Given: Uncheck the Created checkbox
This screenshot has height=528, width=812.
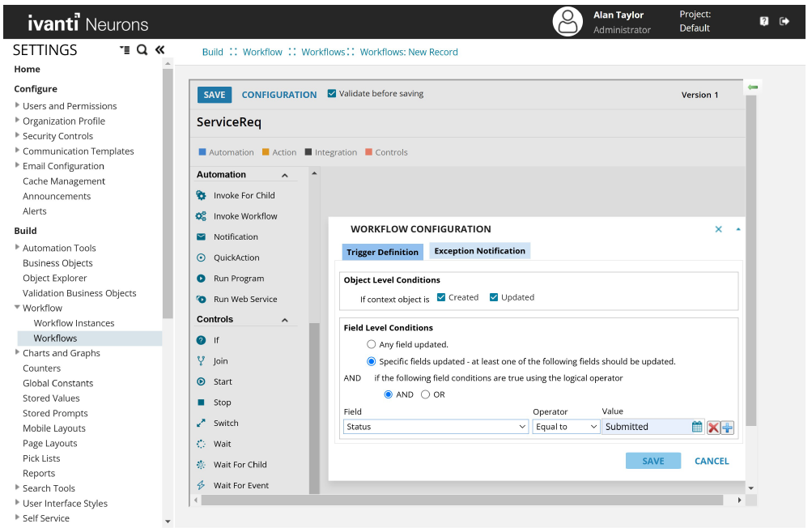Looking at the screenshot, I should click(441, 297).
